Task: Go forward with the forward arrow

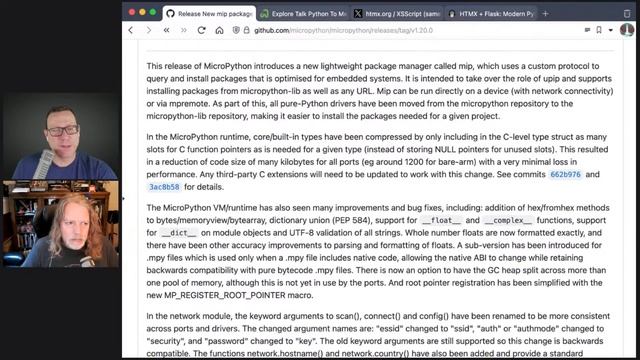Action: 149,30
